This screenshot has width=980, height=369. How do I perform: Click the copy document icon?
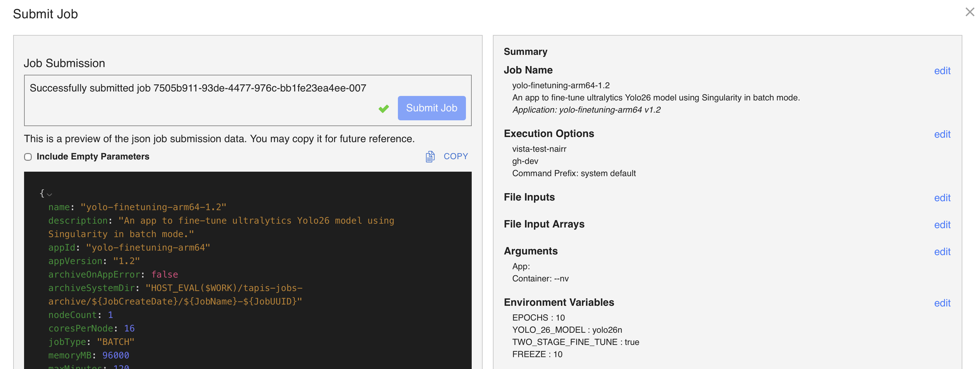[430, 156]
